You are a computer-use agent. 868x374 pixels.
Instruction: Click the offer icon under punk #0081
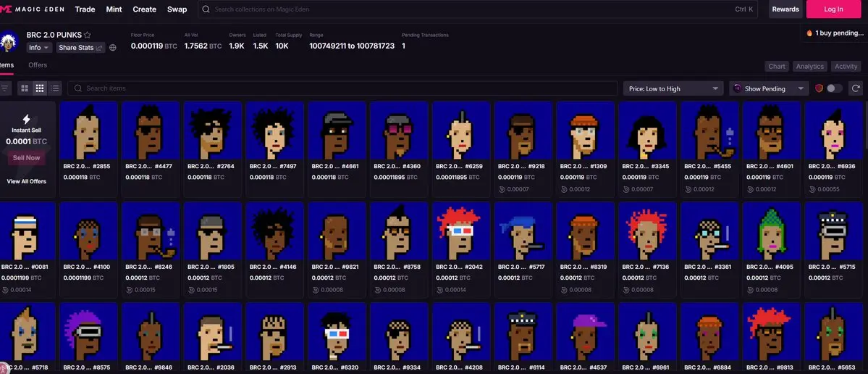tap(5, 290)
